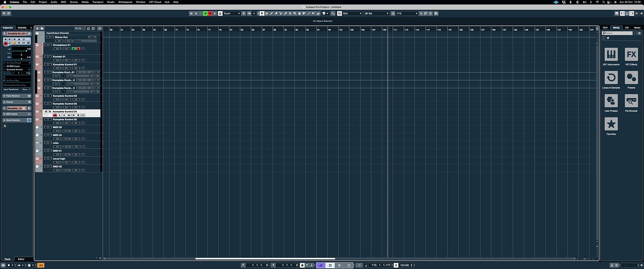Click the Media rack search field

point(616,33)
